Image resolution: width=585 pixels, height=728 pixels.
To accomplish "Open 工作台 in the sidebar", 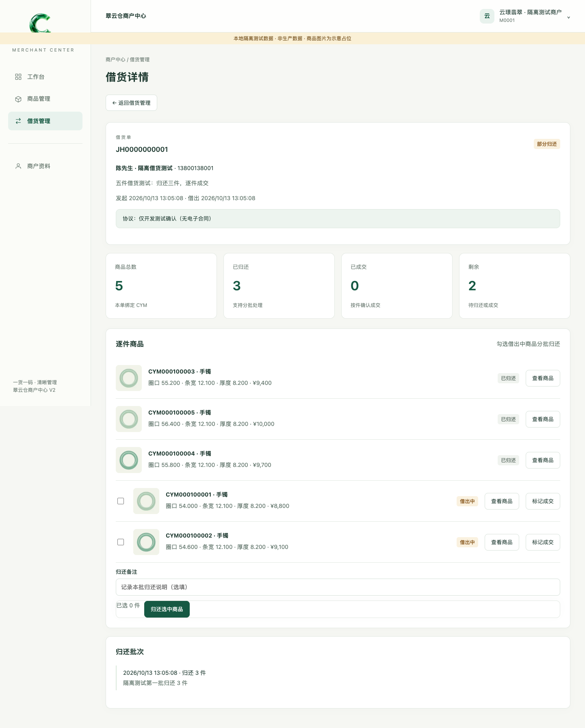I will tap(45, 77).
